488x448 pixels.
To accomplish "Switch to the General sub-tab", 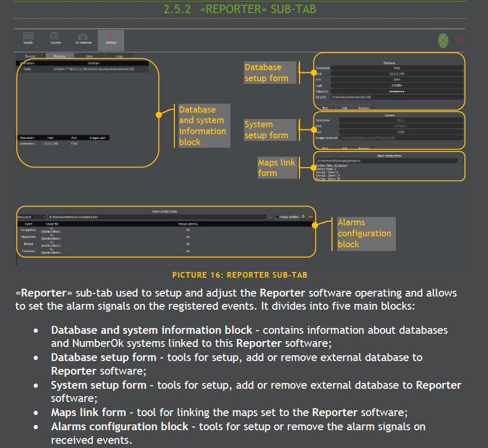I will click(30, 56).
